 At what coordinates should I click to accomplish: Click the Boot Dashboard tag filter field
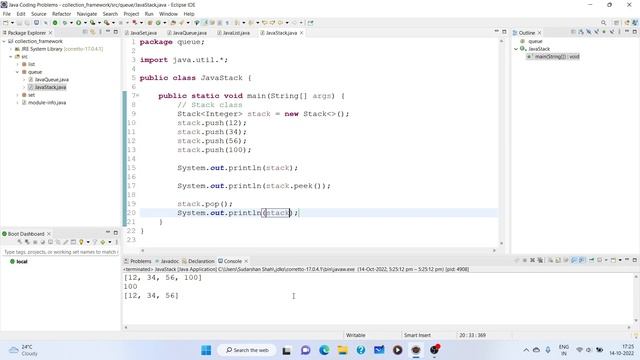pyautogui.click(x=60, y=252)
